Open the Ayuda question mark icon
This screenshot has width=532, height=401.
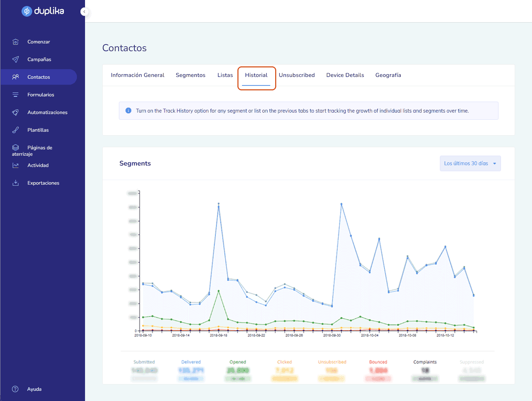click(15, 389)
